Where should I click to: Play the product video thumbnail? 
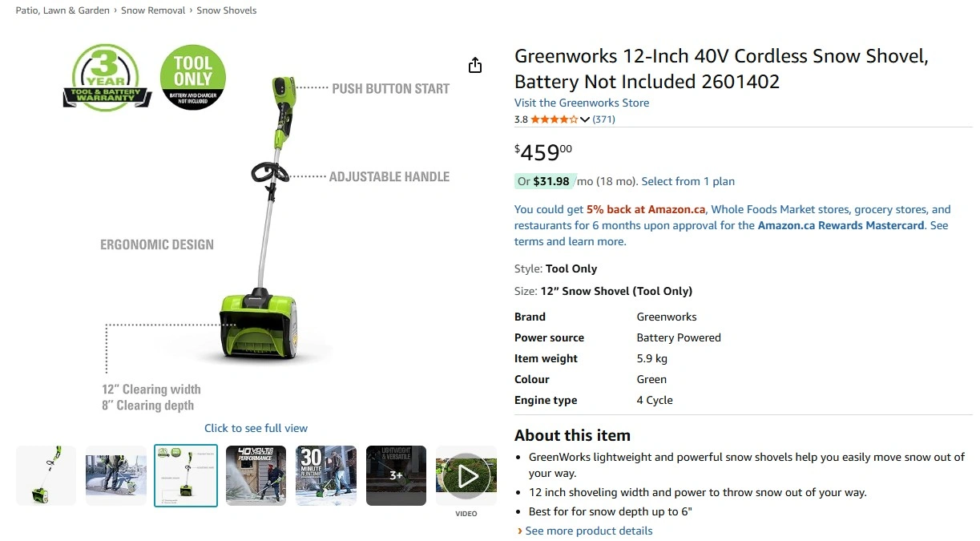[466, 476]
